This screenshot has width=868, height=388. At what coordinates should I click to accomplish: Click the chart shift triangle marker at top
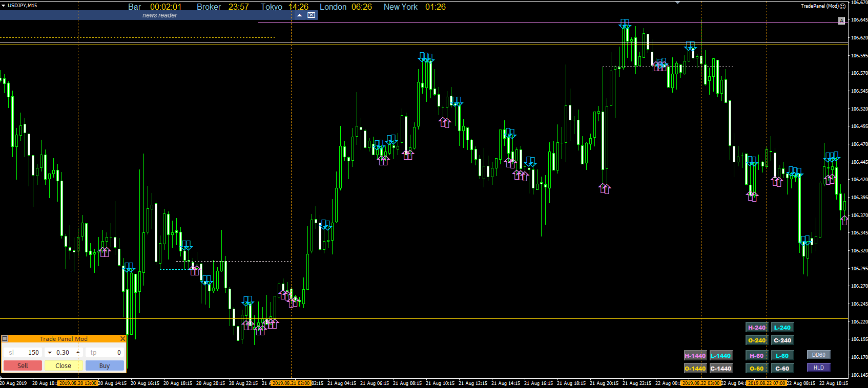pos(678,3)
